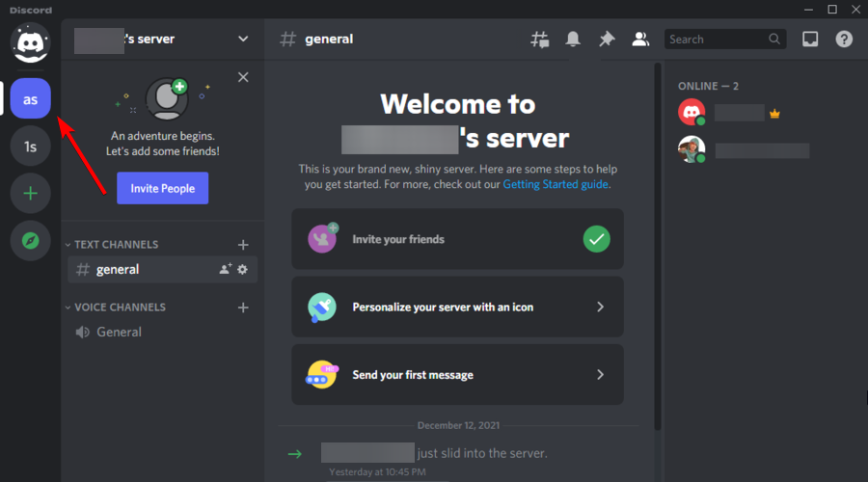Click the "Yesterday at 10:45 PM" timestamp
The width and height of the screenshot is (868, 482).
tap(377, 472)
